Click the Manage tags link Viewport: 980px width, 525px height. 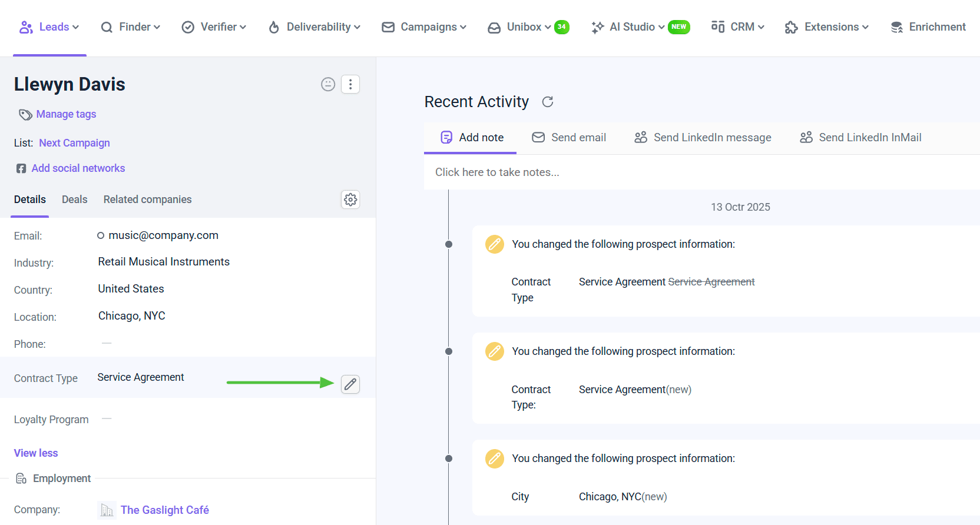pyautogui.click(x=66, y=114)
